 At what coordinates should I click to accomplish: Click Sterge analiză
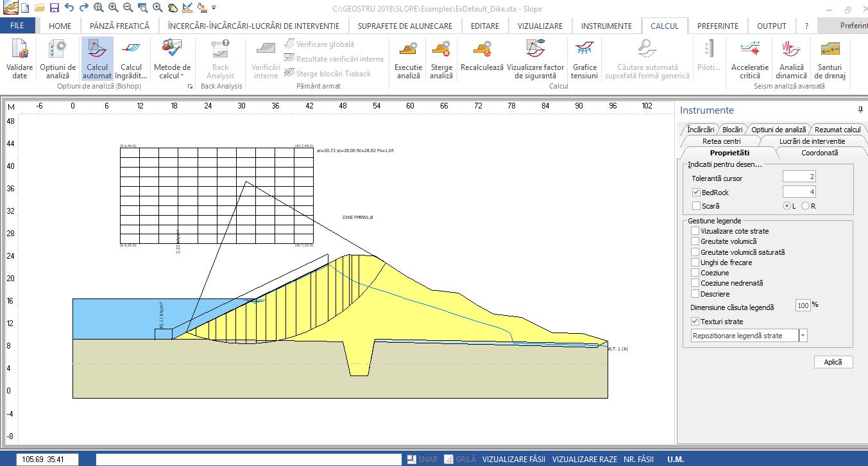pyautogui.click(x=441, y=59)
